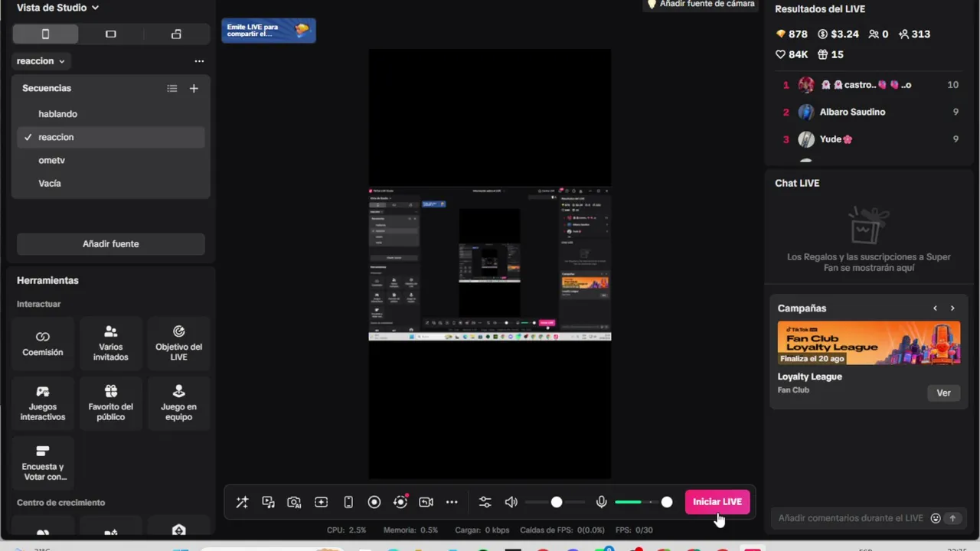Viewport: 980px width, 551px height.
Task: Open Albaro Saudino's ranking row
Action: pos(871,112)
